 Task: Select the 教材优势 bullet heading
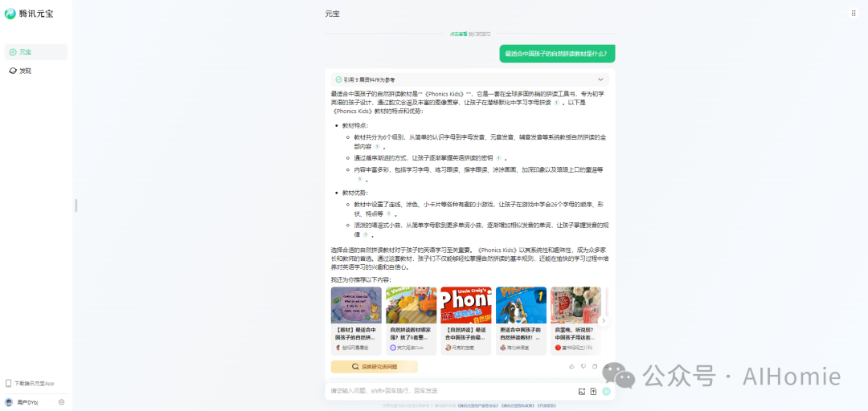(x=355, y=193)
